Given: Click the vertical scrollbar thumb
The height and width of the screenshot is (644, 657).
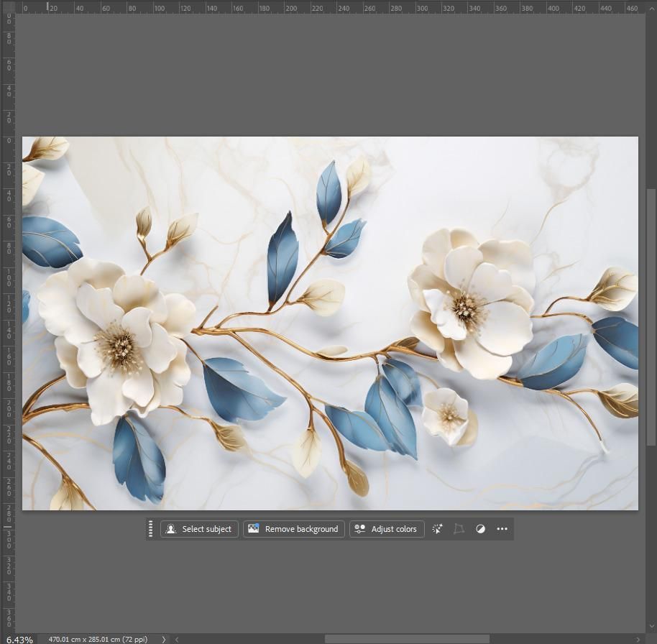Looking at the screenshot, I should pyautogui.click(x=651, y=317).
